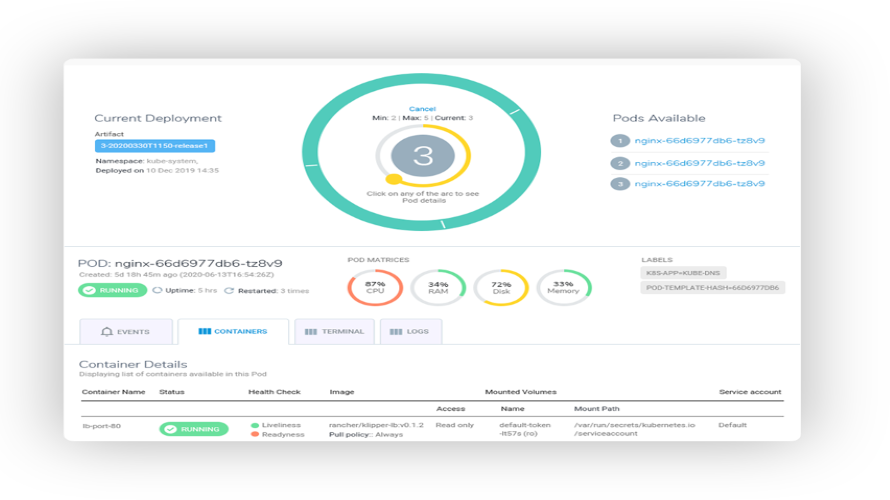Image resolution: width=890 pixels, height=500 pixels.
Task: Click the K8S-APP=KUBE-DNS label chip
Action: tap(683, 273)
